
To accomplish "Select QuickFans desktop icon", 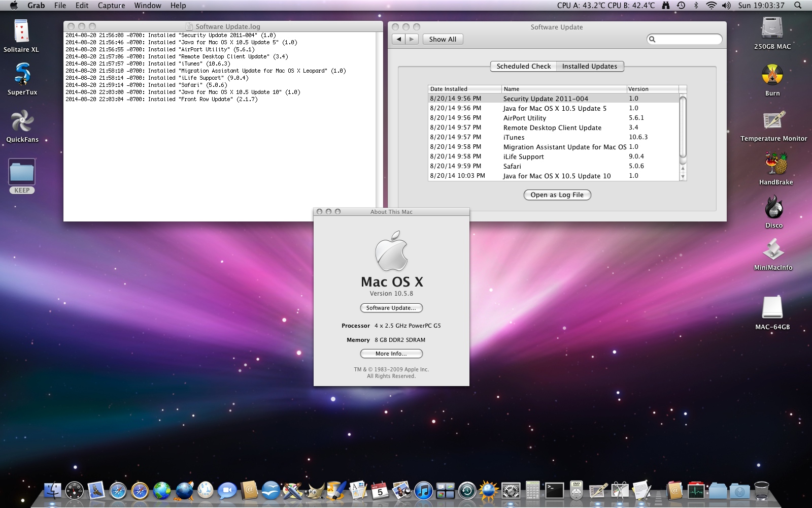I will (x=22, y=121).
